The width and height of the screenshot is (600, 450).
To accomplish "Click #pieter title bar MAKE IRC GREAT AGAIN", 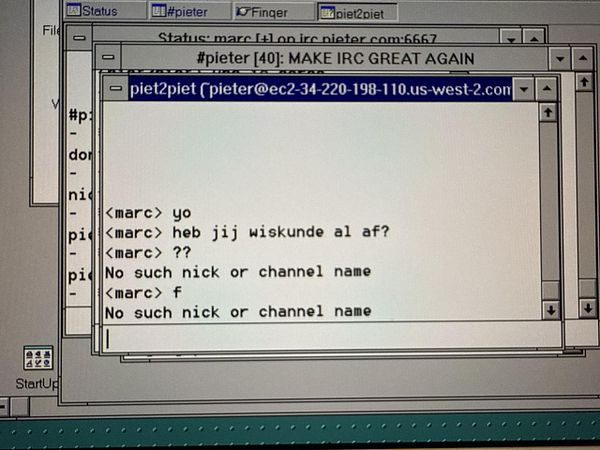I will tap(335, 58).
